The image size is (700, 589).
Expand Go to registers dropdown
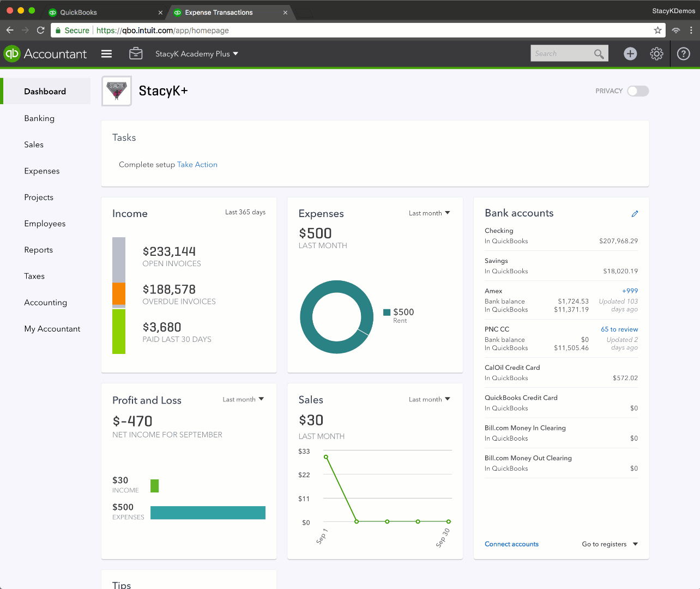point(610,544)
